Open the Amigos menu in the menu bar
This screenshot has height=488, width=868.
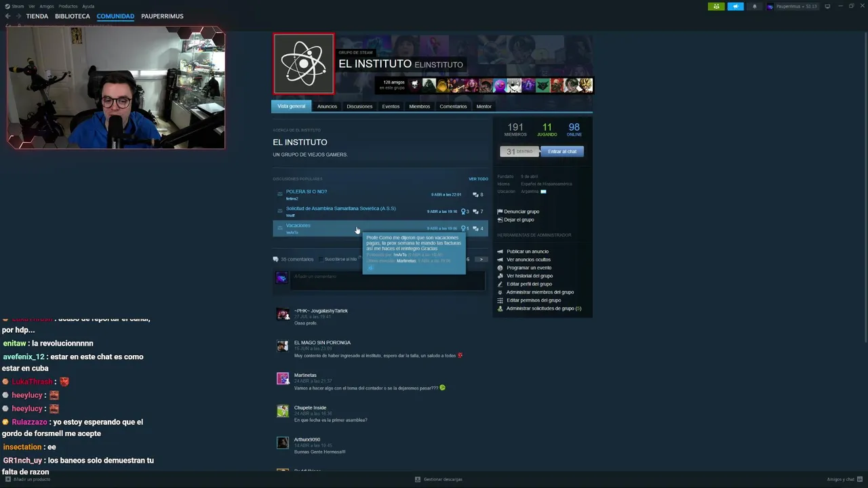point(47,6)
